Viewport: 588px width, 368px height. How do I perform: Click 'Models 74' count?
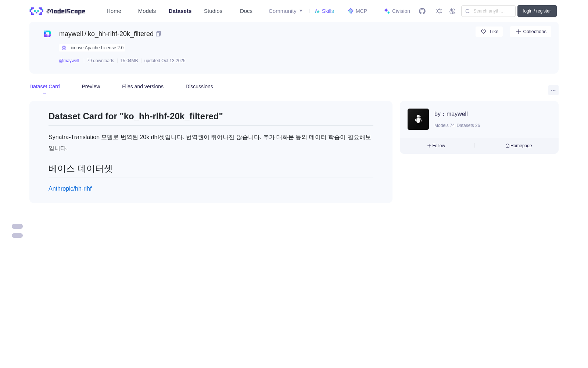click(444, 125)
